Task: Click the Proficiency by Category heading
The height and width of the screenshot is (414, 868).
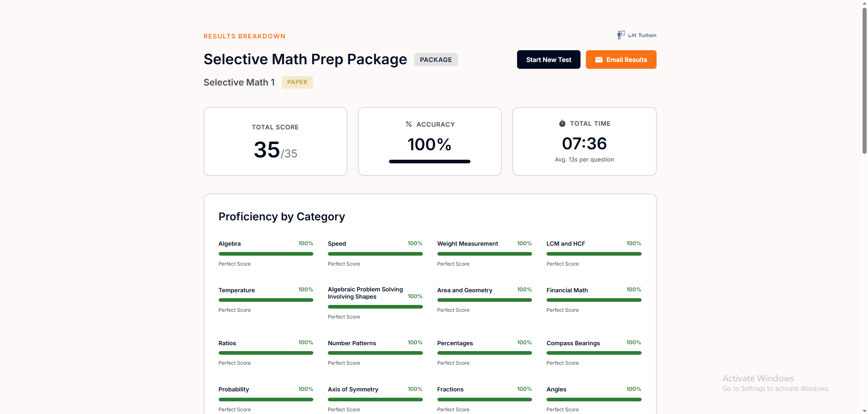Action: (x=282, y=217)
